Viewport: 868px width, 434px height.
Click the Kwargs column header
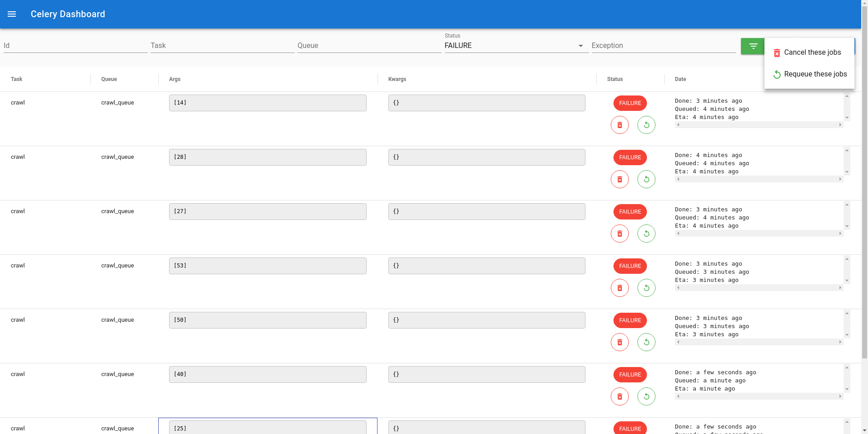[x=397, y=79]
